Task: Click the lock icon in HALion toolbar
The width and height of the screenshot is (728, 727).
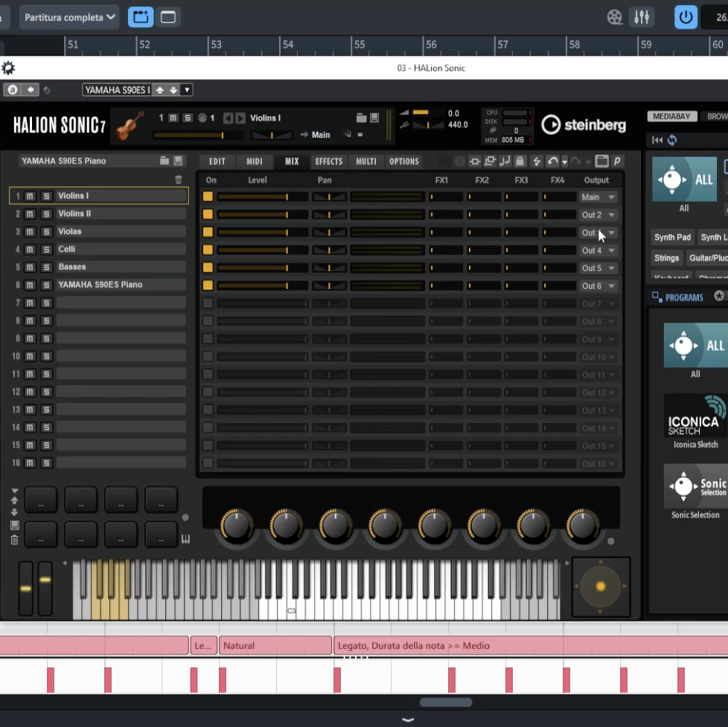Action: [520, 161]
